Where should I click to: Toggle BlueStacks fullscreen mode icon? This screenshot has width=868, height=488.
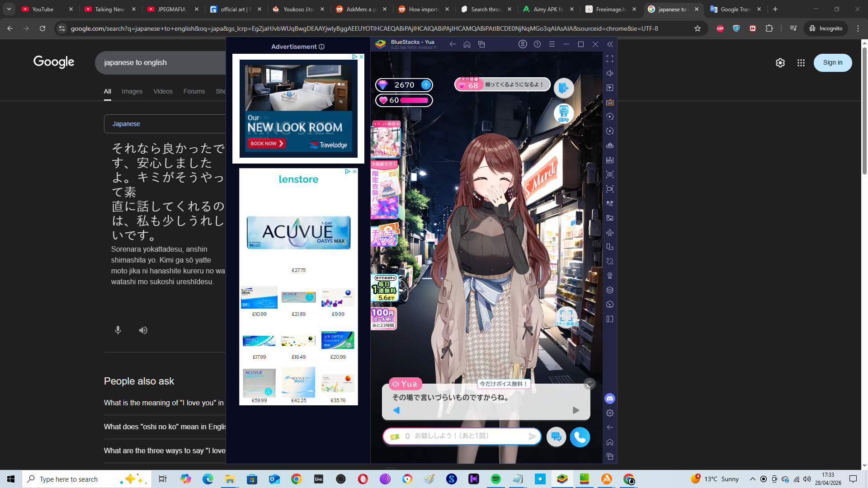pyautogui.click(x=610, y=59)
